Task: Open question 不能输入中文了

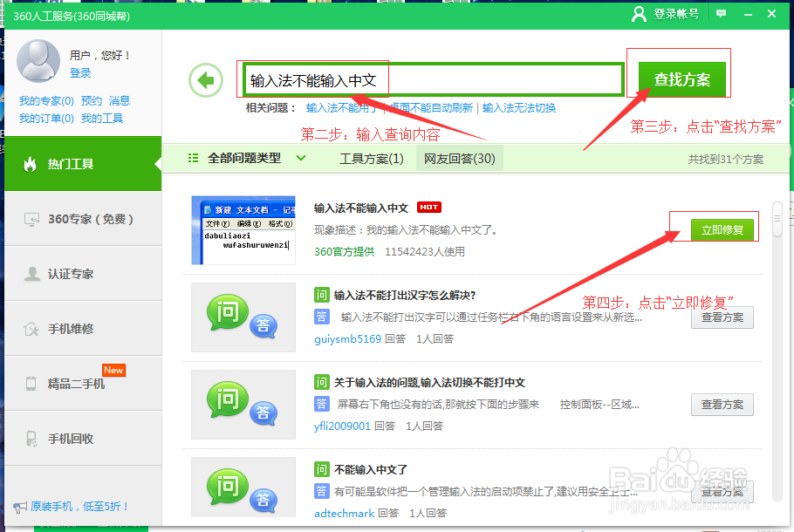Action: [371, 470]
